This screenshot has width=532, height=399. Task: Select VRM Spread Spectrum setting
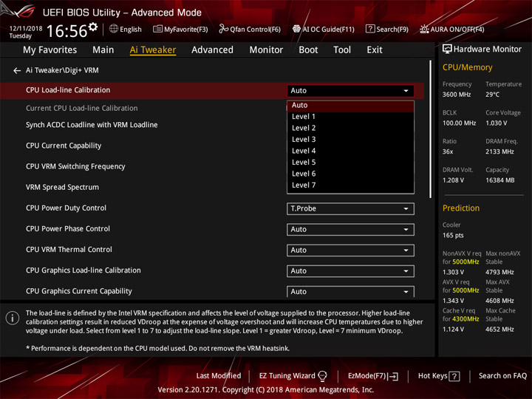coord(62,187)
